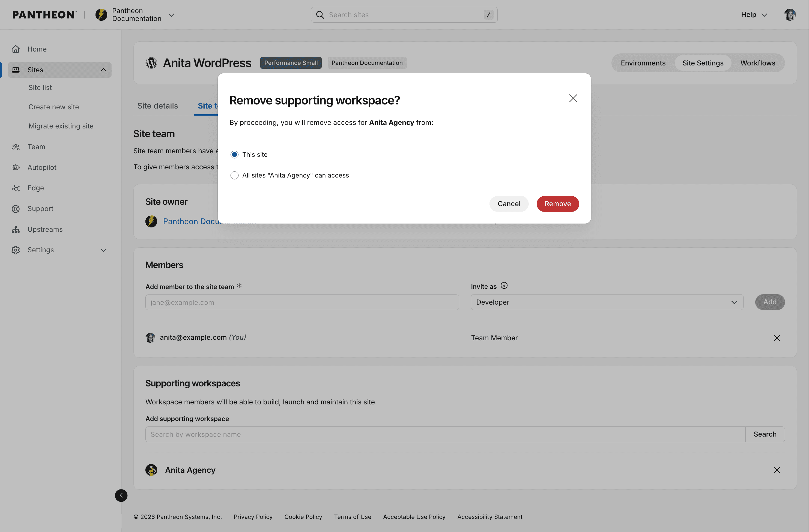
Task: Focus the Search by workspace name field
Action: (445, 434)
